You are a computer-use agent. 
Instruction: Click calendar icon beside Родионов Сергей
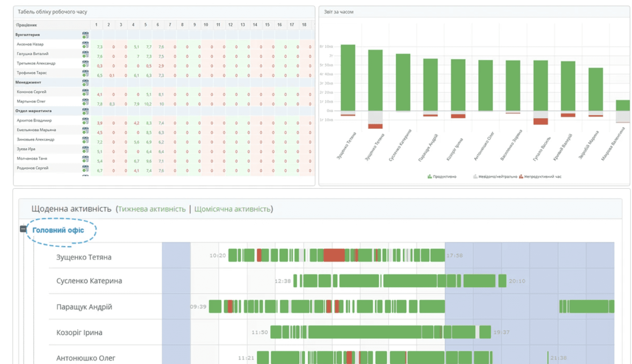85,169
